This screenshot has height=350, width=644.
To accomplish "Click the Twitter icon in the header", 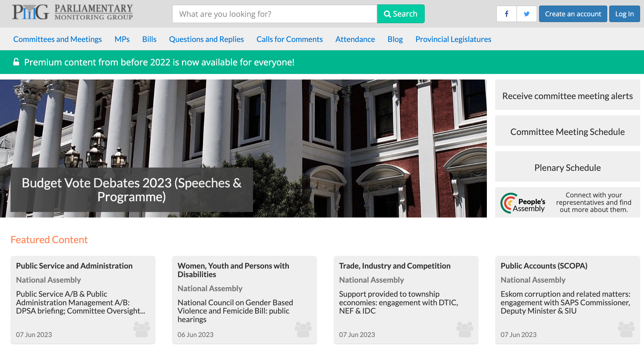I will click(526, 13).
